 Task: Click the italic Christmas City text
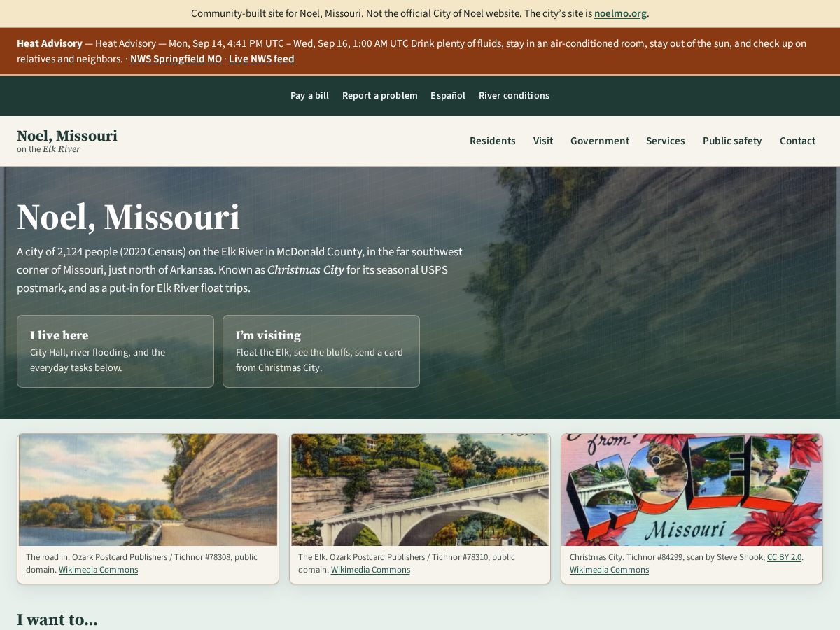tap(305, 269)
